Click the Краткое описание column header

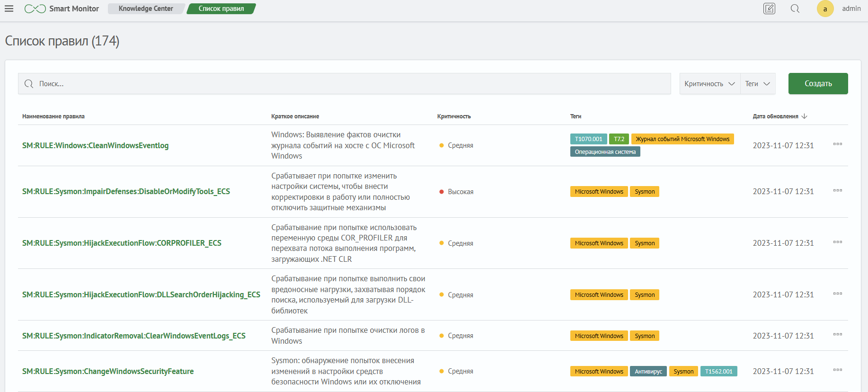coord(295,116)
